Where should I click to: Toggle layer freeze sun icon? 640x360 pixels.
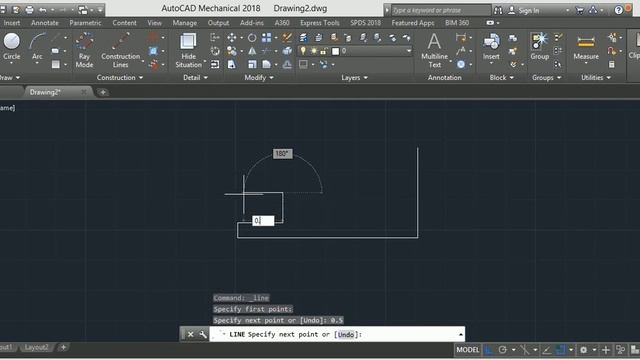click(313, 51)
